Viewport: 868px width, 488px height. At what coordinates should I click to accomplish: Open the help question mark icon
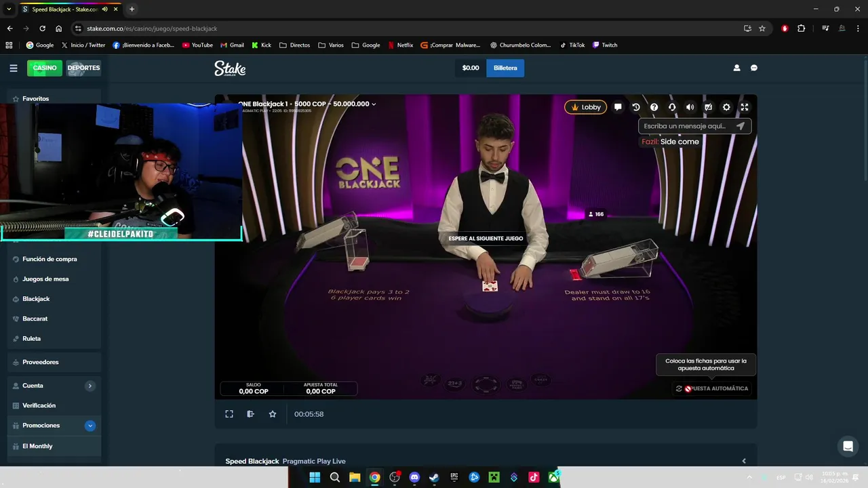click(x=654, y=107)
